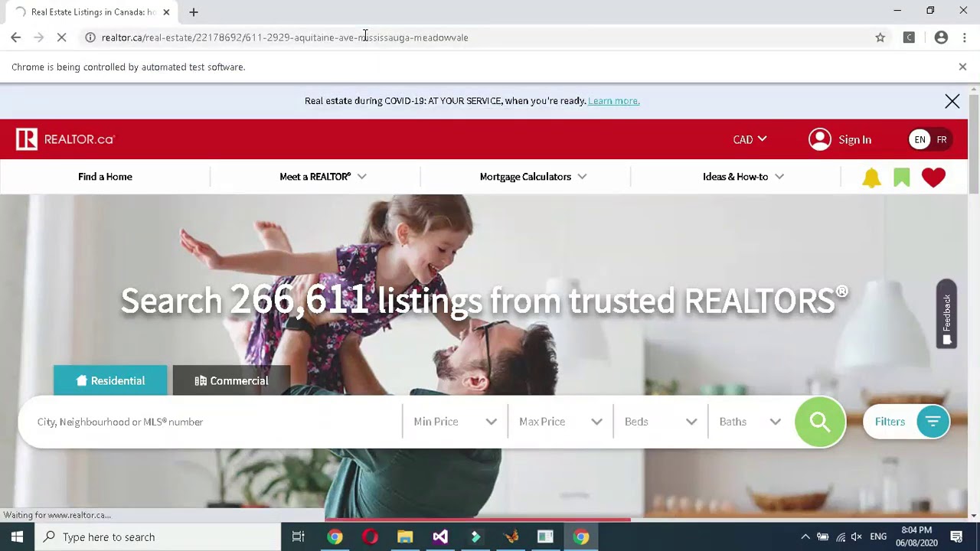This screenshot has width=980, height=551.
Task: Open Windows Start menu
Action: tap(17, 537)
